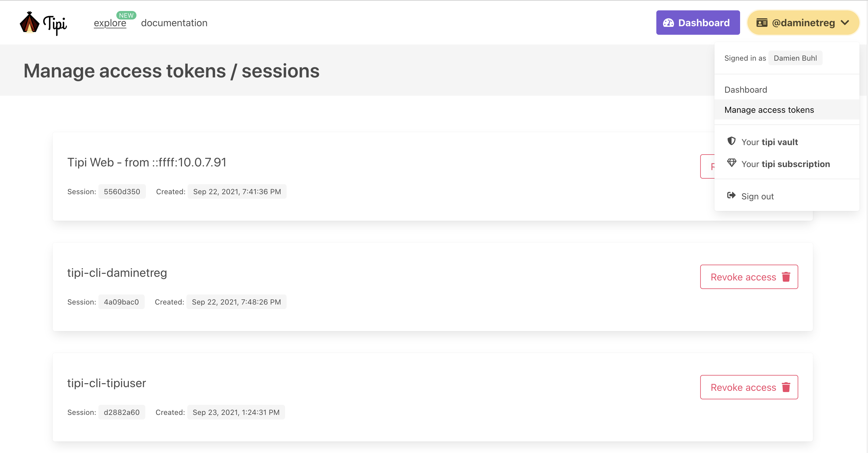Click the Tipi tent logo icon
The height and width of the screenshot is (453, 868).
coord(30,23)
